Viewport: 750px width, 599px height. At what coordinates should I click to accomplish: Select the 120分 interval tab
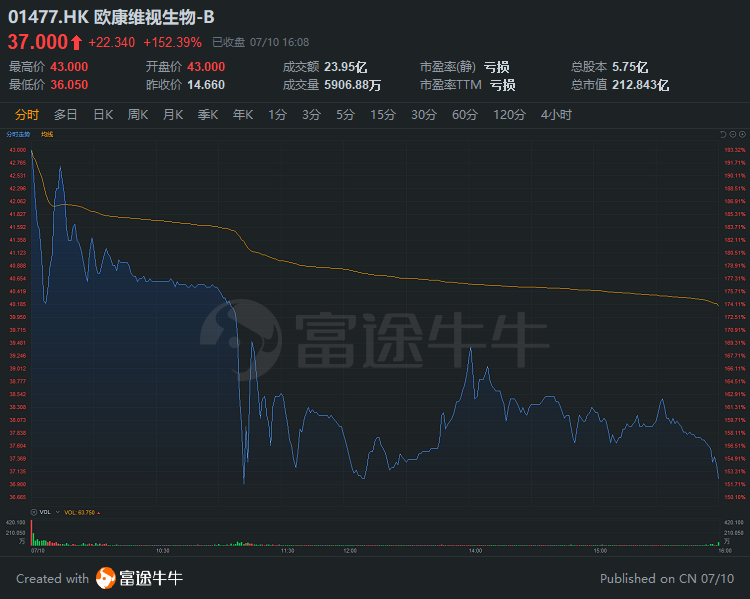tap(509, 115)
